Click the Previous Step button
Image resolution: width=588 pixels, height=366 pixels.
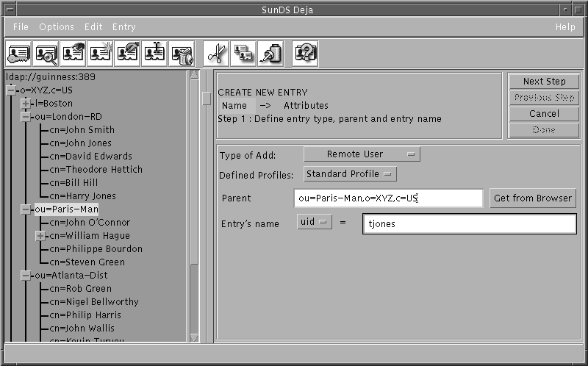pyautogui.click(x=544, y=98)
